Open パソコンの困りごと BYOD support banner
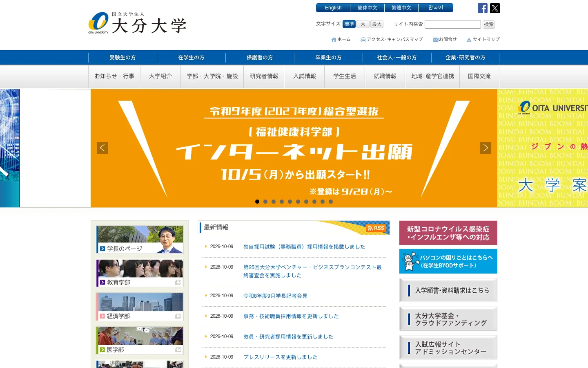 448,261
